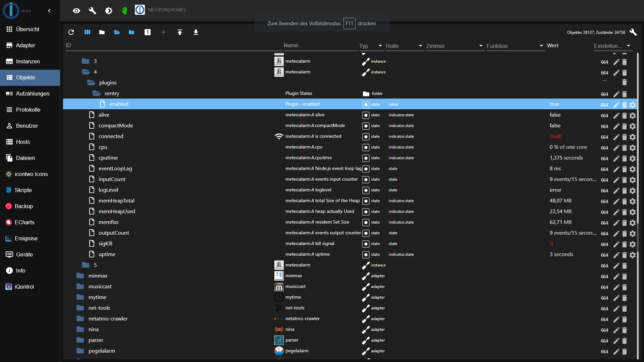Viewport: 644px width, 362px height.
Task: Open the Aufzählungen page
Action: (x=30, y=94)
